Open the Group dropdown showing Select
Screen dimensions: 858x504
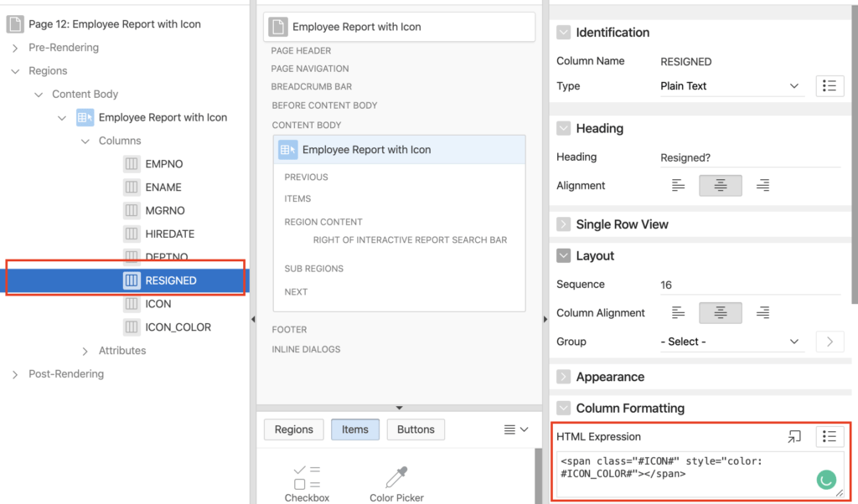pyautogui.click(x=731, y=342)
